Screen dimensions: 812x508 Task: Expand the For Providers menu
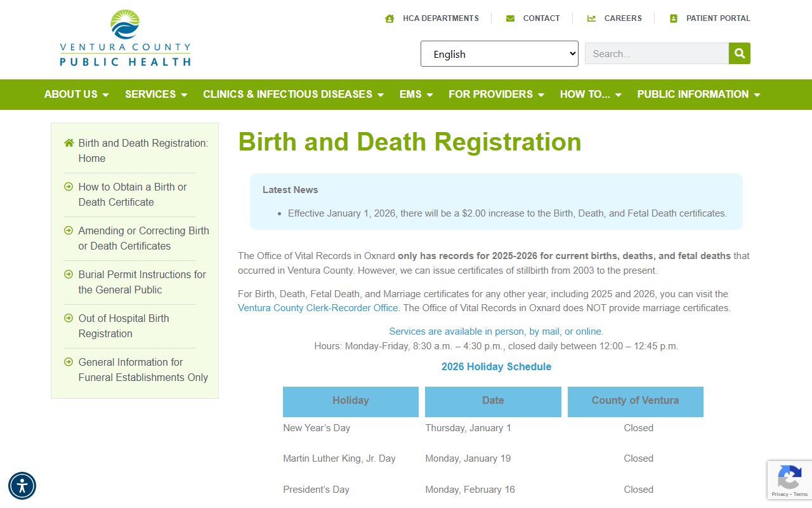[497, 94]
